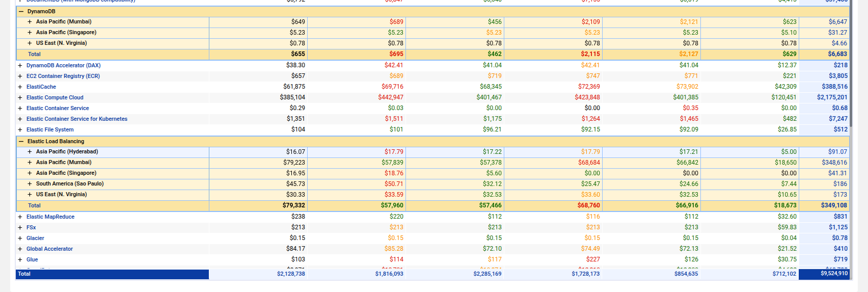Click the $73,902 ElastiCache cell

click(x=687, y=87)
